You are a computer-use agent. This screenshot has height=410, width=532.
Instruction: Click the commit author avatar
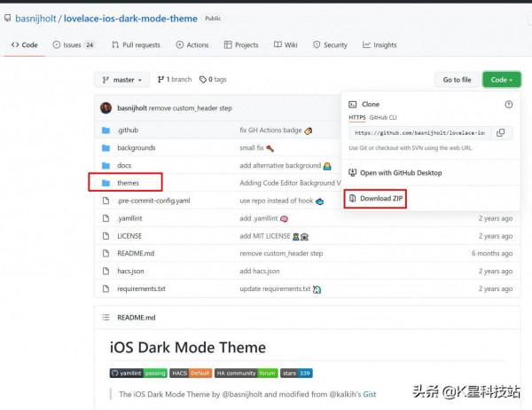pyautogui.click(x=106, y=107)
